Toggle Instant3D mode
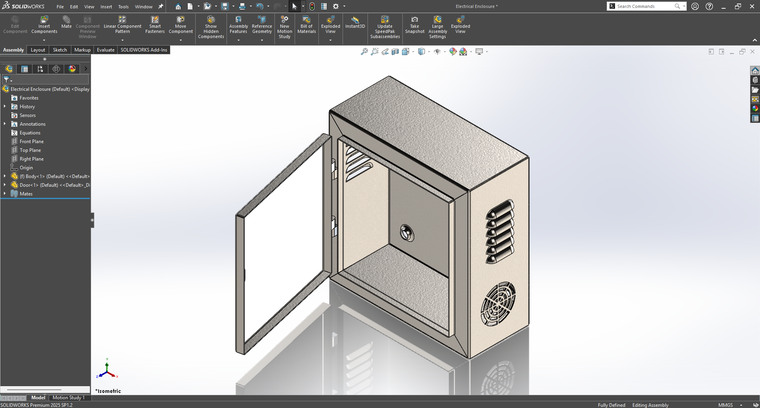The width and height of the screenshot is (760, 408). 354,22
